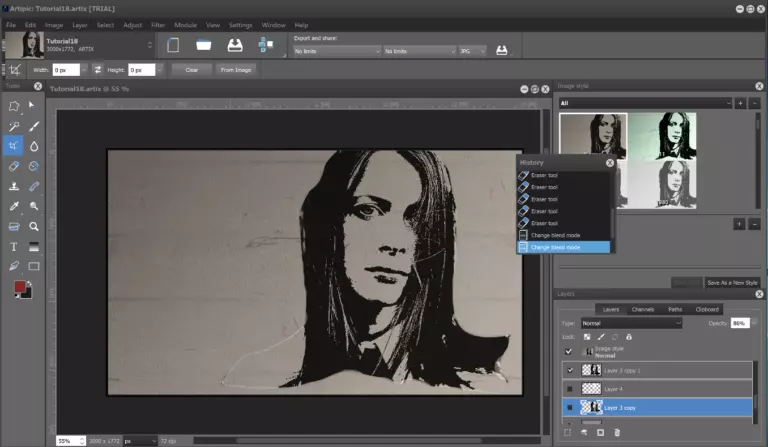The height and width of the screenshot is (447, 768).
Task: Switch to the Channels tab
Action: (643, 309)
